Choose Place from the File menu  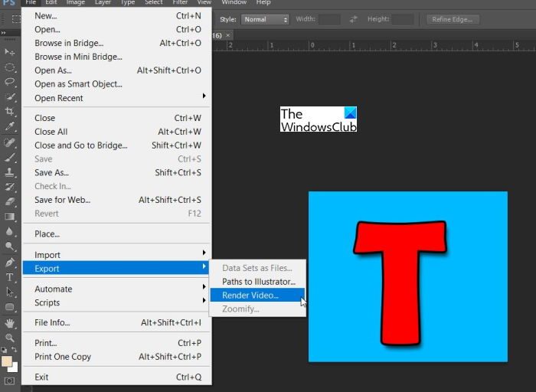point(116,234)
